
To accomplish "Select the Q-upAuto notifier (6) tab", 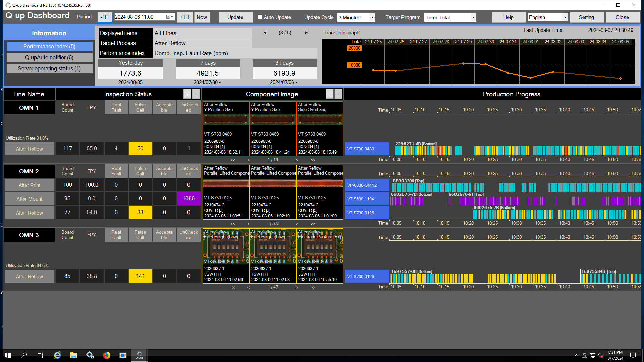I will click(49, 57).
